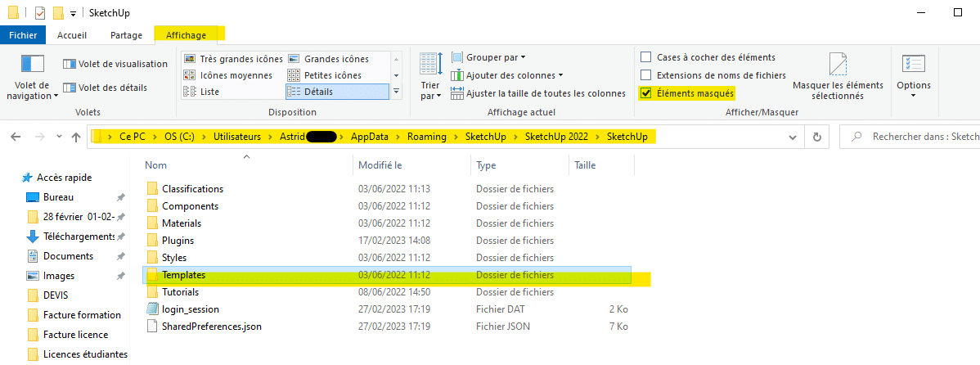The image size is (980, 365).
Task: Expand the Options dropdown arrow
Action: [x=913, y=96]
